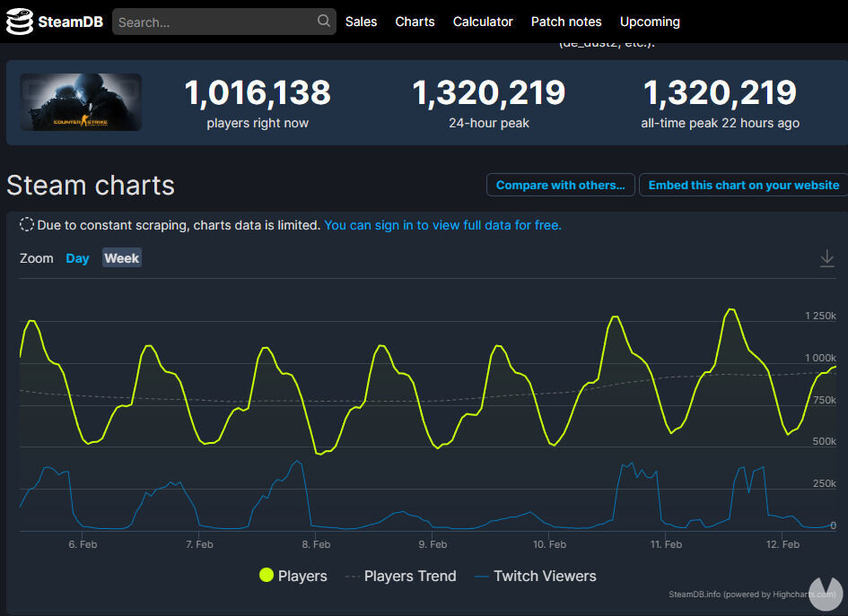Click the 6. Feb axis label
This screenshot has height=616, width=848.
click(x=83, y=544)
